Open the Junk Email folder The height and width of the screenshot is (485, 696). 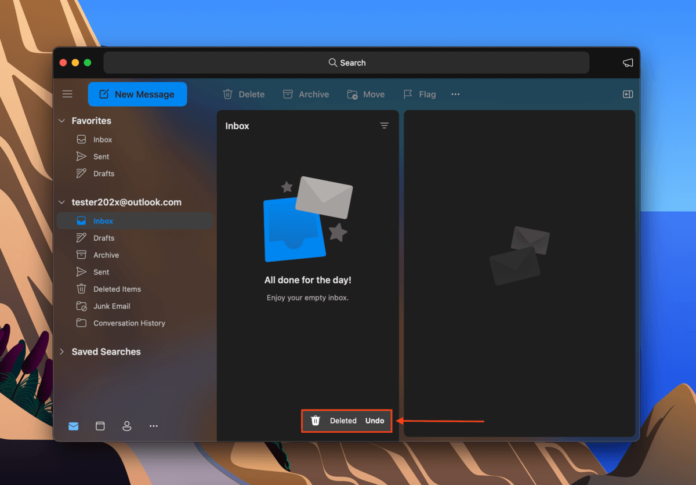point(111,306)
